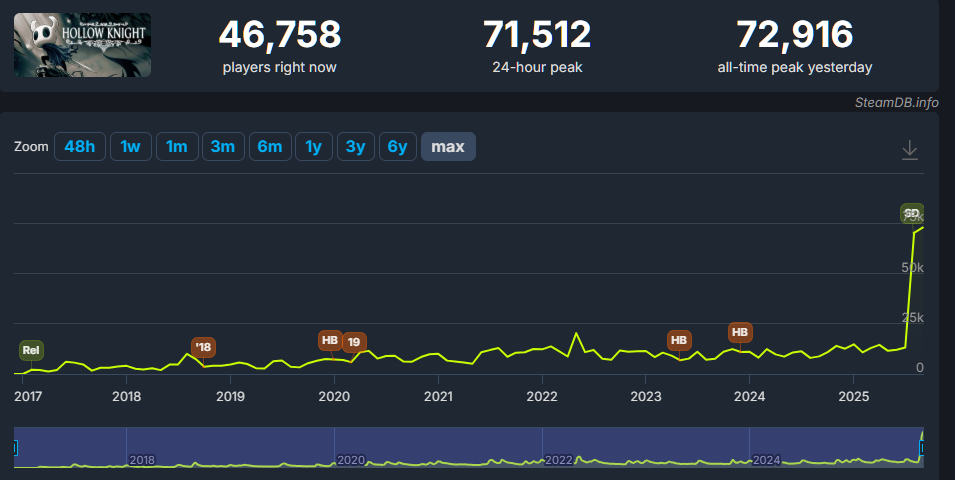Click the Rel release marker
Viewport: 955px width, 480px height.
31,350
